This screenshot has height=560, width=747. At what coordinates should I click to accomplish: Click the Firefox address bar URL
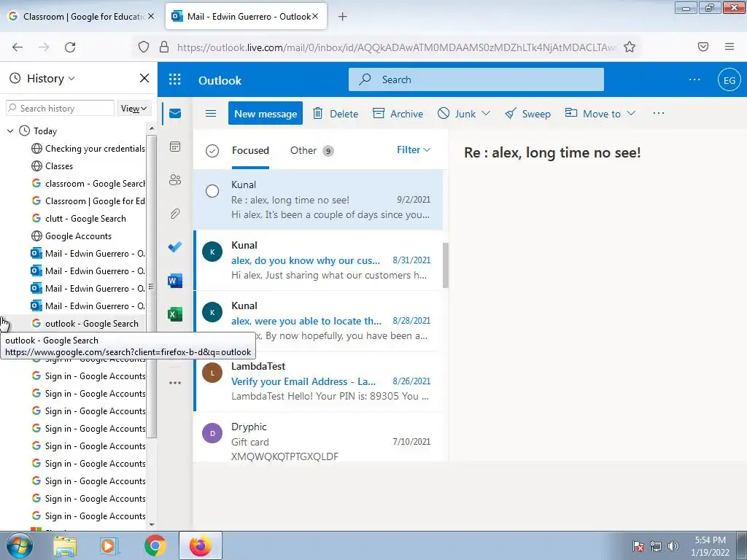point(396,47)
